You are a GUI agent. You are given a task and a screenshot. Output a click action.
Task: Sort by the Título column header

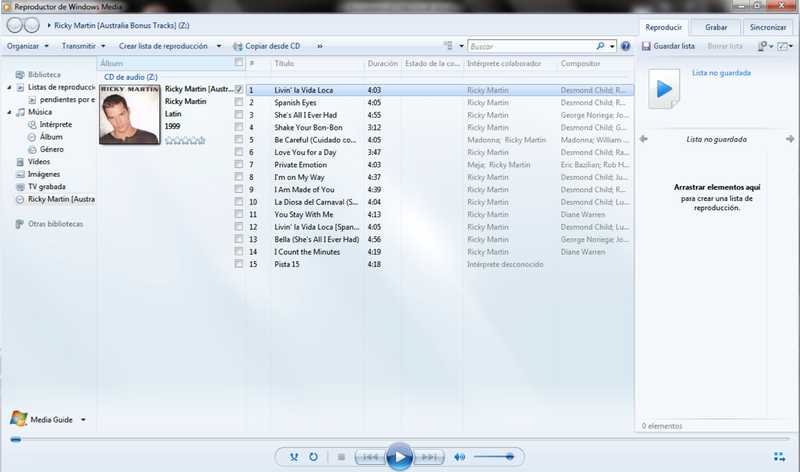click(284, 63)
